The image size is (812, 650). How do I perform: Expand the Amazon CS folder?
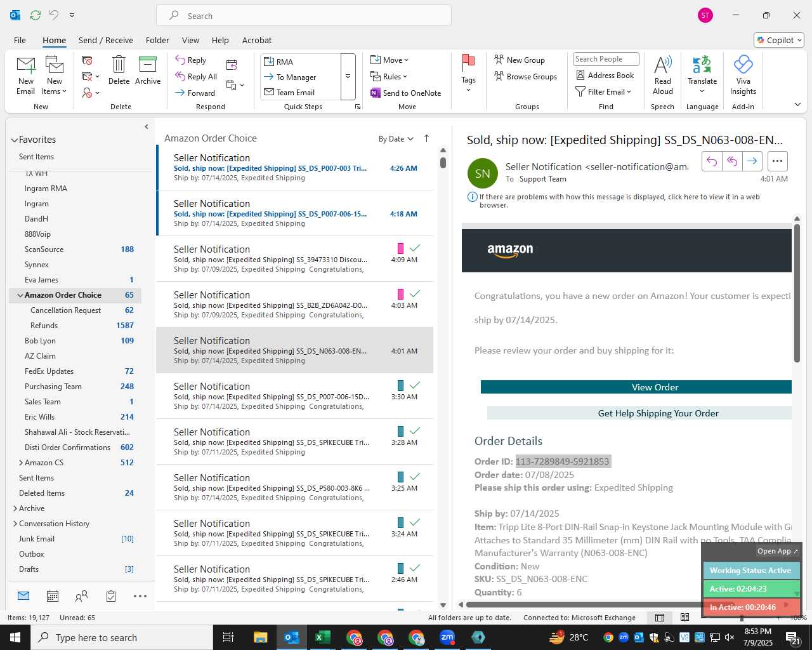click(21, 463)
